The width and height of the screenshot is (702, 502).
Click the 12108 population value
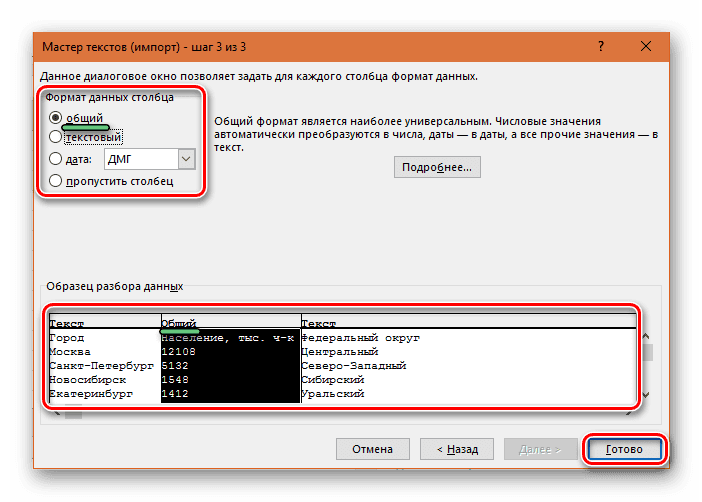(178, 352)
